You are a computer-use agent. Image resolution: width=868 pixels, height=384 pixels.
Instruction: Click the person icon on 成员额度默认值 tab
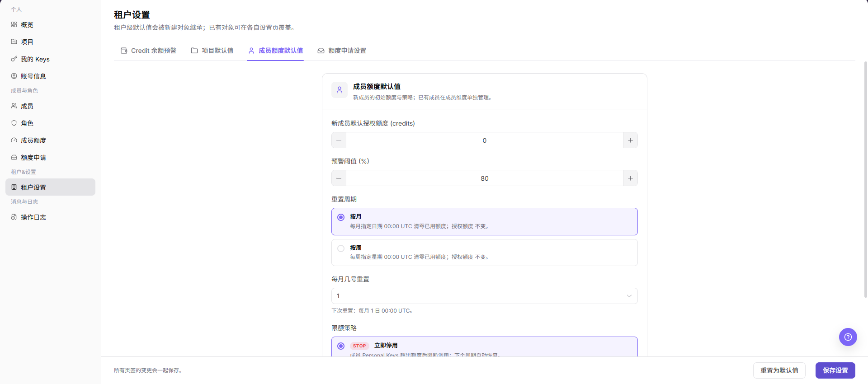[x=251, y=51]
